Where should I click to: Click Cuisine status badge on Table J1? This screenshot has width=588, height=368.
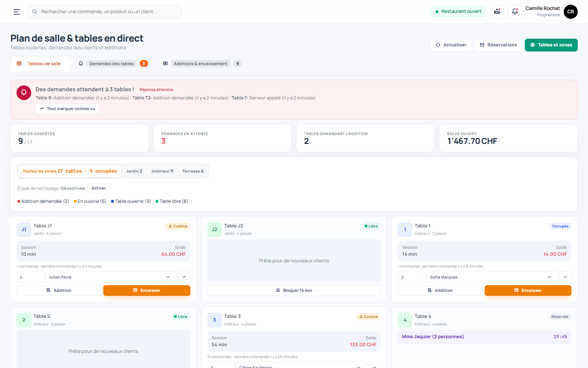tap(178, 226)
